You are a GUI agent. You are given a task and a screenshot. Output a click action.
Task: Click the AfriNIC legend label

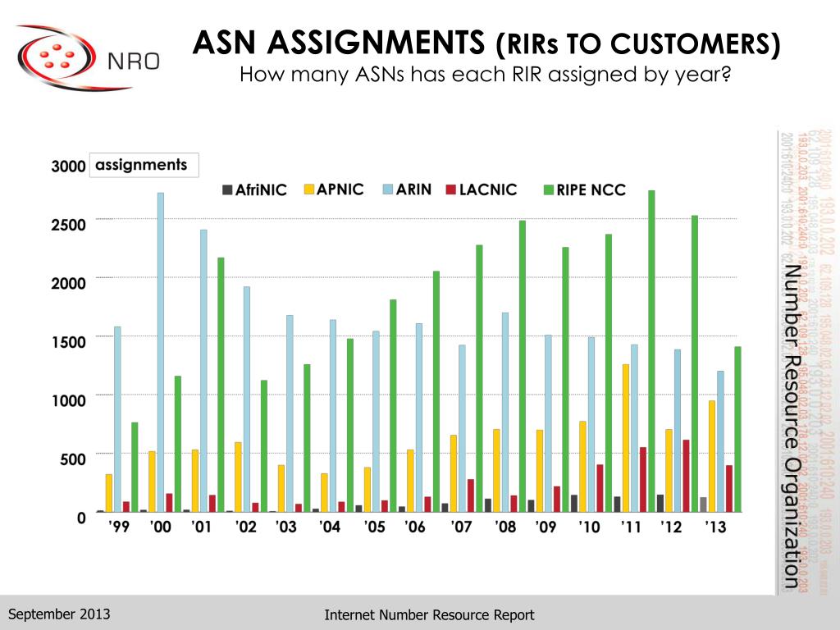pos(261,189)
